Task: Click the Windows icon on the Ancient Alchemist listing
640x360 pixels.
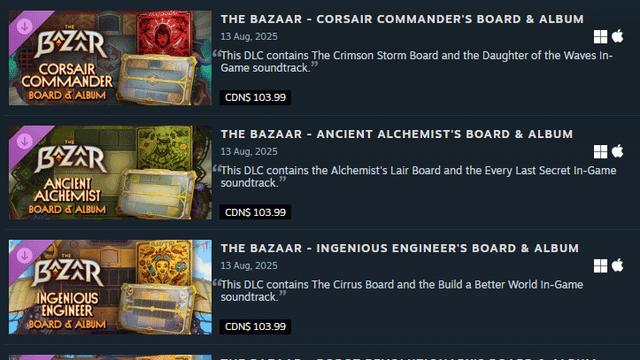Action: pyautogui.click(x=600, y=152)
